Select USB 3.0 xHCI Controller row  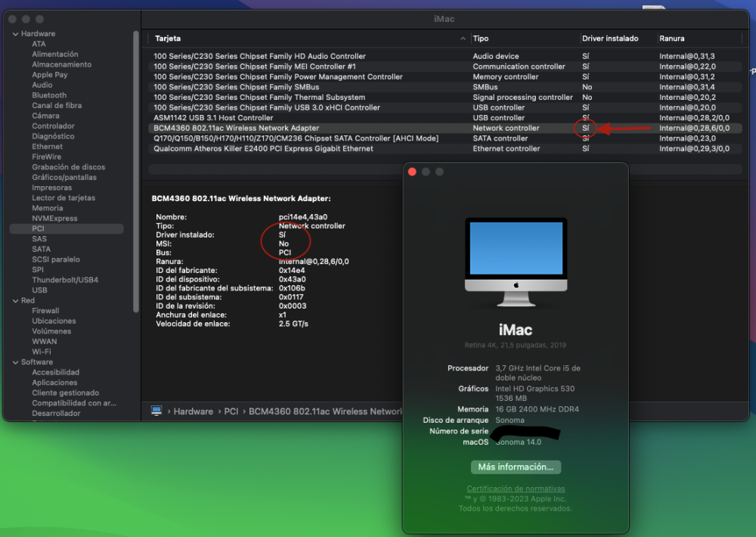[445, 107]
